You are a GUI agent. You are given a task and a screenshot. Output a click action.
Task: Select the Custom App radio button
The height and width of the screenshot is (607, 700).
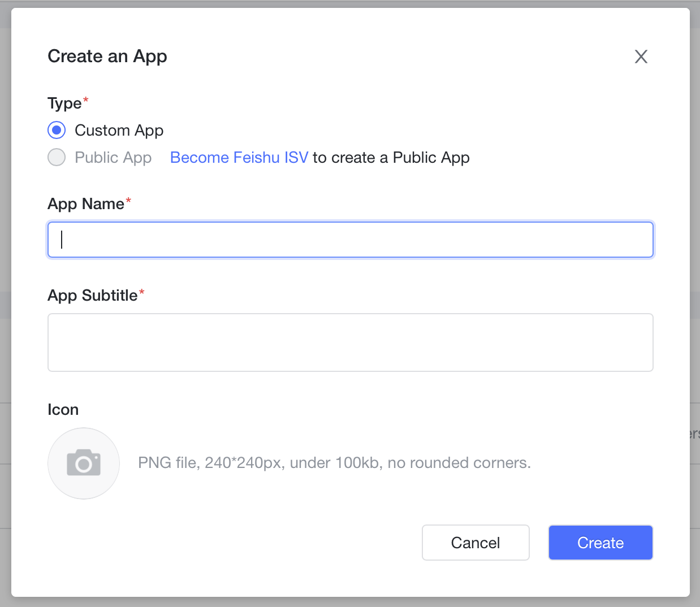click(57, 130)
